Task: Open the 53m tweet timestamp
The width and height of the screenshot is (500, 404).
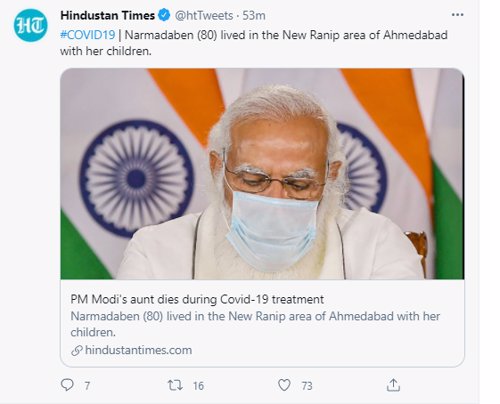Action: 254,15
